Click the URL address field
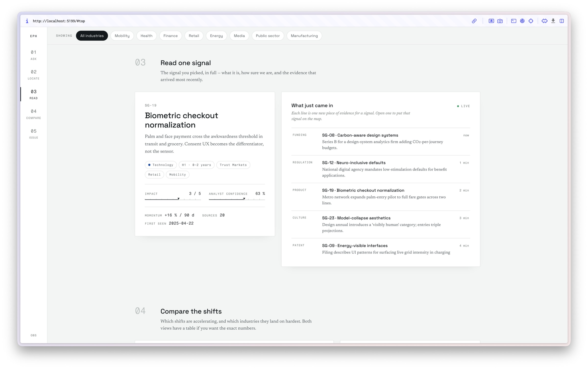 coord(59,21)
